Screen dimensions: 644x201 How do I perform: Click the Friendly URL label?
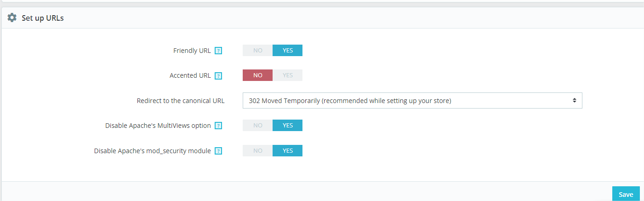coord(192,51)
